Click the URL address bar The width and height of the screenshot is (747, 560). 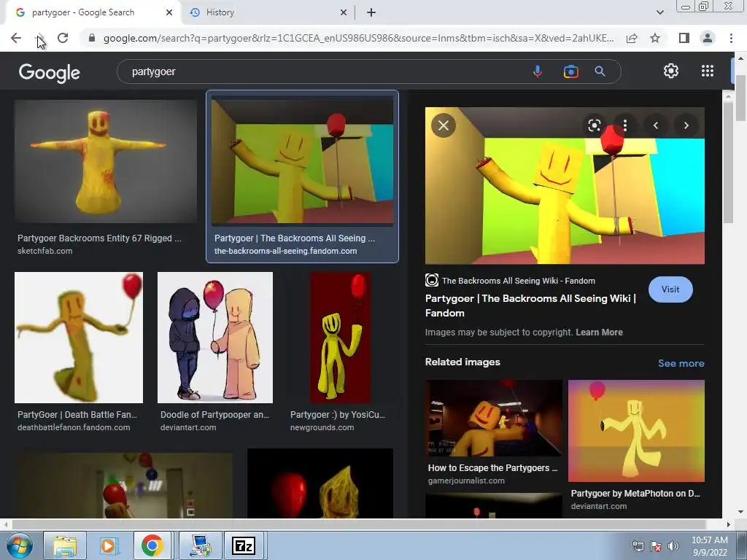tap(358, 38)
